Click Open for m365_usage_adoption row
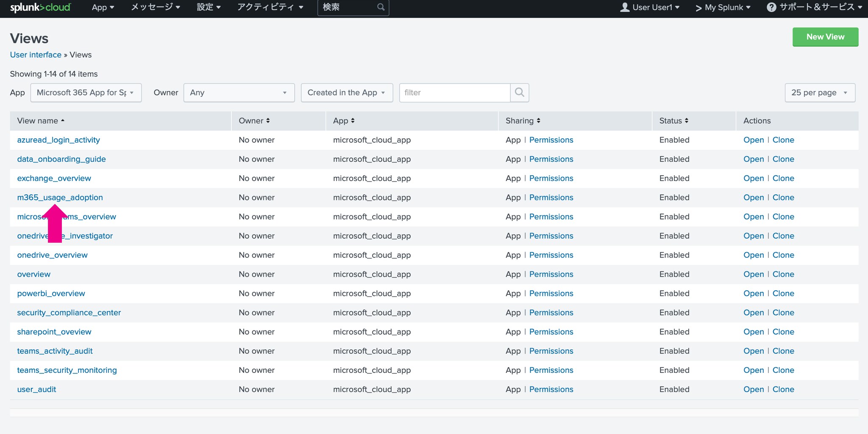868x434 pixels. tap(754, 197)
